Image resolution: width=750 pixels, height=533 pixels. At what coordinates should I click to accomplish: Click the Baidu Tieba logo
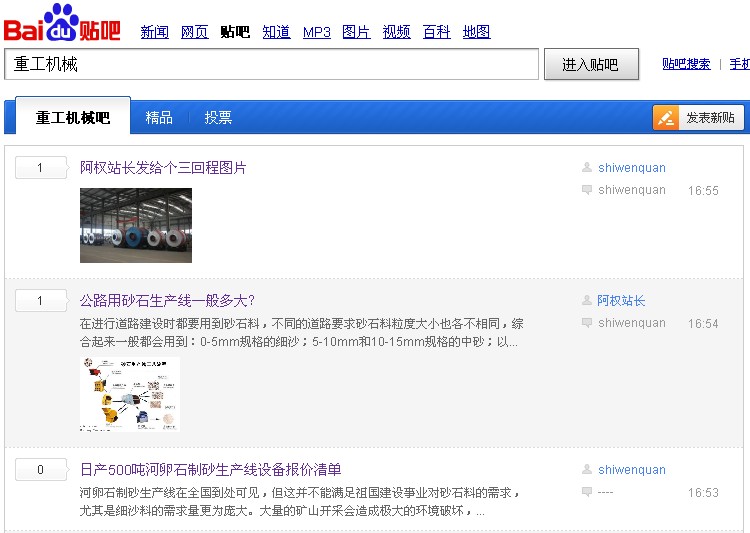coord(62,23)
